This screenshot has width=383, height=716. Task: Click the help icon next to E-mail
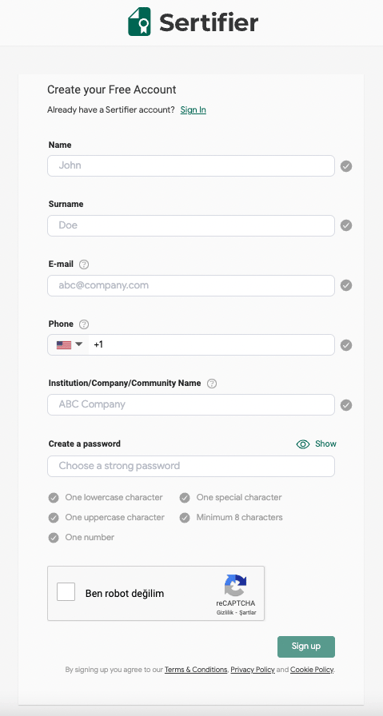point(84,264)
